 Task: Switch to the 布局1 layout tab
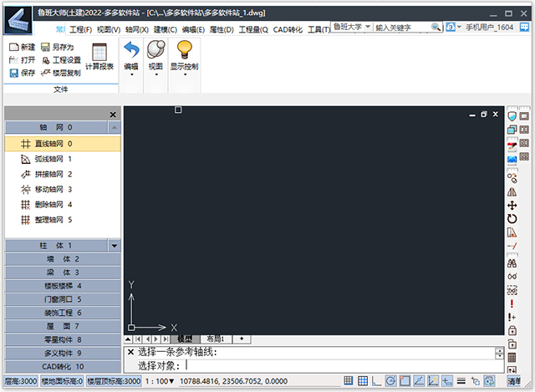[x=216, y=339]
